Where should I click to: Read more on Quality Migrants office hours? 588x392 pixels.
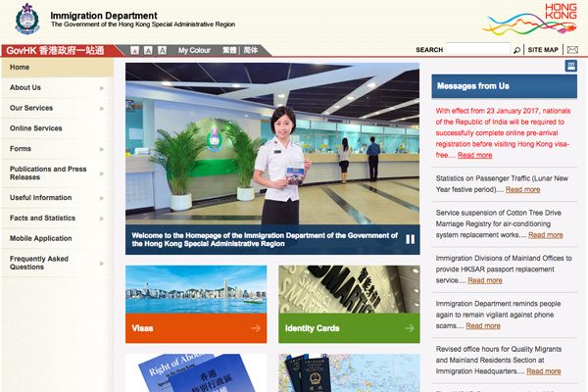pos(544,371)
